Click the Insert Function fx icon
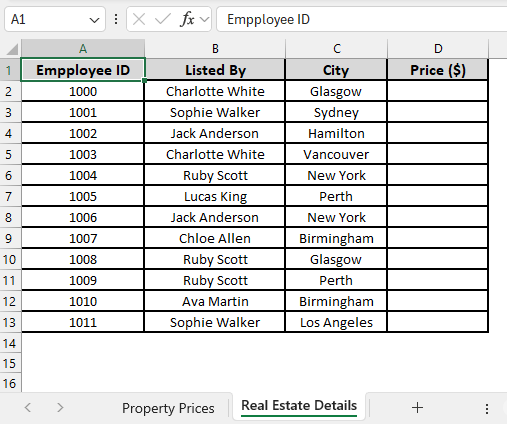507x424 pixels. pyautogui.click(x=187, y=19)
